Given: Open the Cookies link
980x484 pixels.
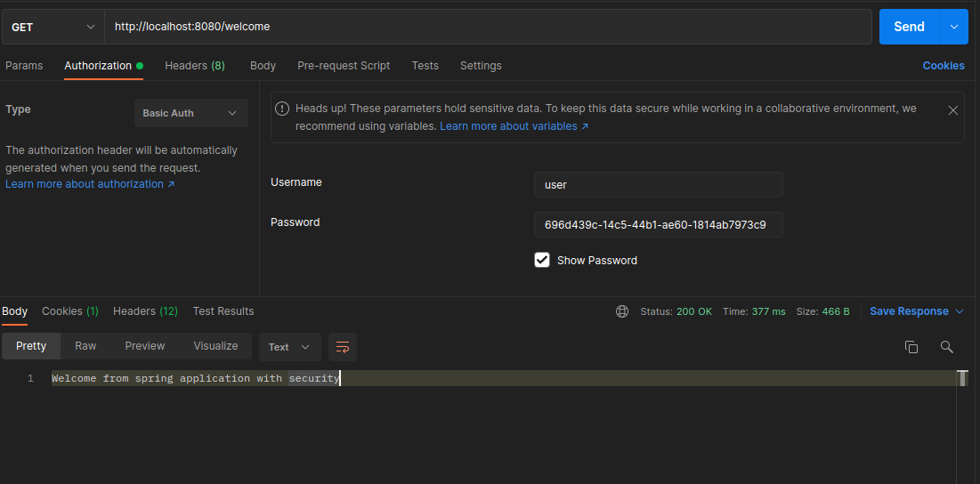Looking at the screenshot, I should click(943, 66).
